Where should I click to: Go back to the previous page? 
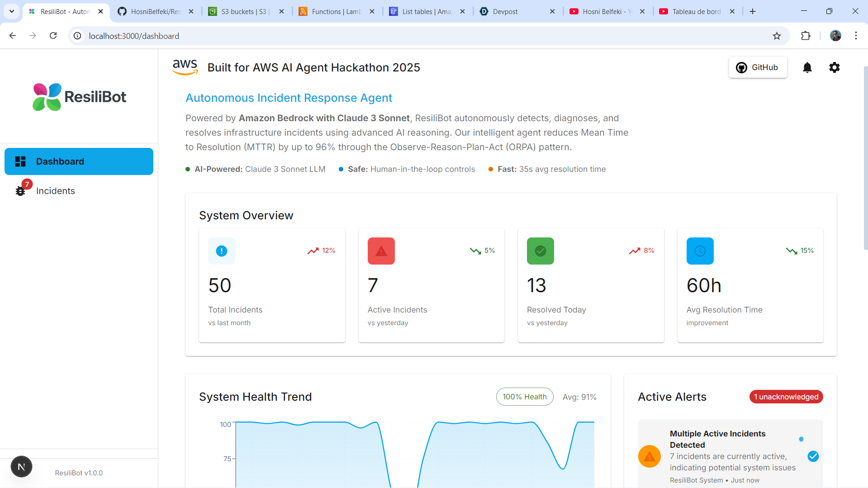point(13,36)
